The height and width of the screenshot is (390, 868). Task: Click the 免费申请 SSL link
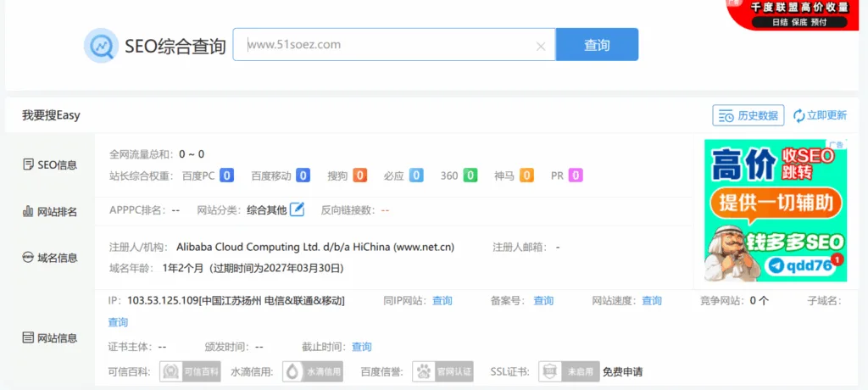622,371
